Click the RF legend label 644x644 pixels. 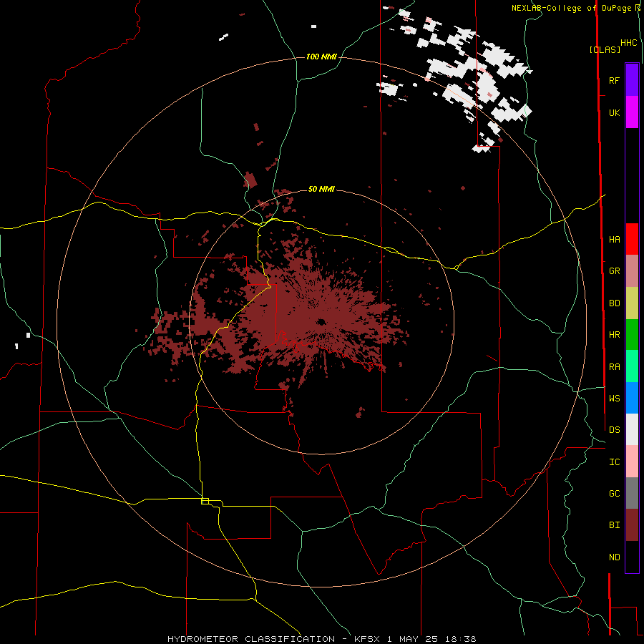tap(614, 80)
